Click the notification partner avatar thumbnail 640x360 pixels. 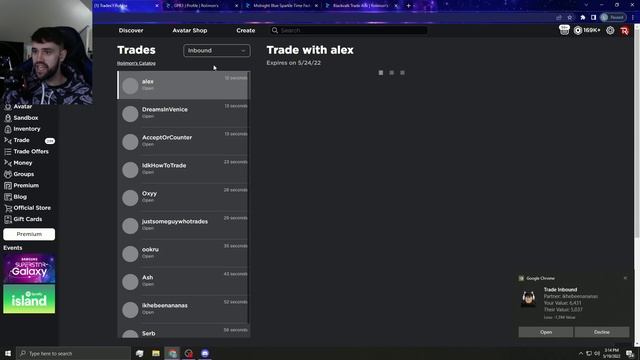(529, 299)
